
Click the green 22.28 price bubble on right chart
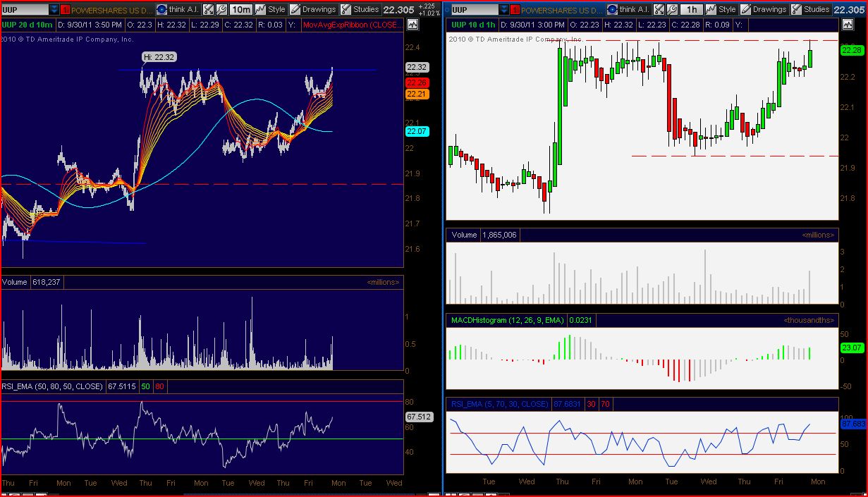point(852,50)
